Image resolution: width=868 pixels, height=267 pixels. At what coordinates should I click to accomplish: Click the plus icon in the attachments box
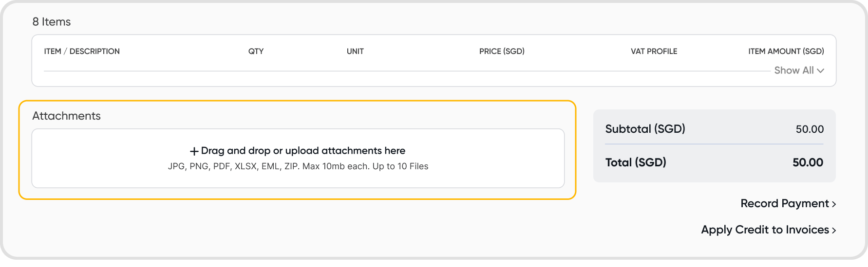pyautogui.click(x=194, y=151)
